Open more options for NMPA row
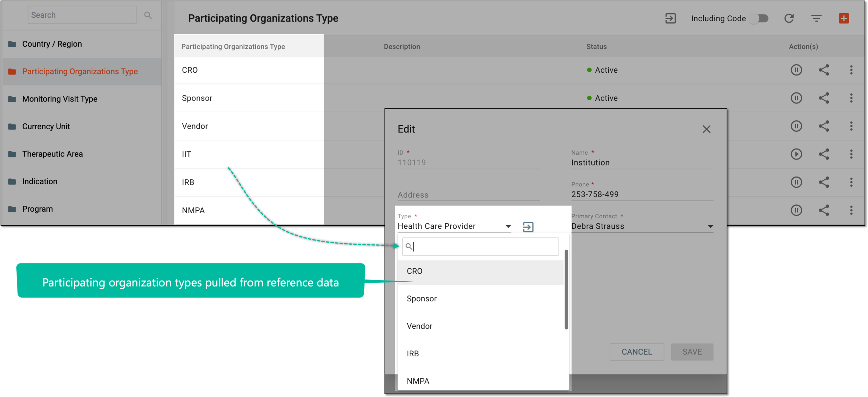 [x=851, y=210]
